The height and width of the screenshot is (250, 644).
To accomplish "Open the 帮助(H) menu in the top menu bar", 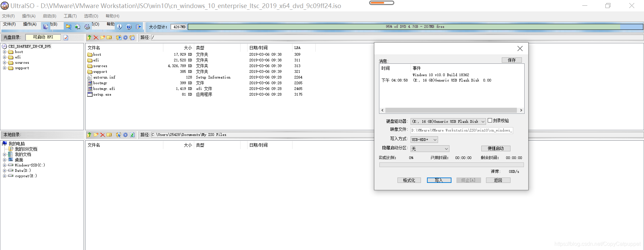I will (x=112, y=16).
